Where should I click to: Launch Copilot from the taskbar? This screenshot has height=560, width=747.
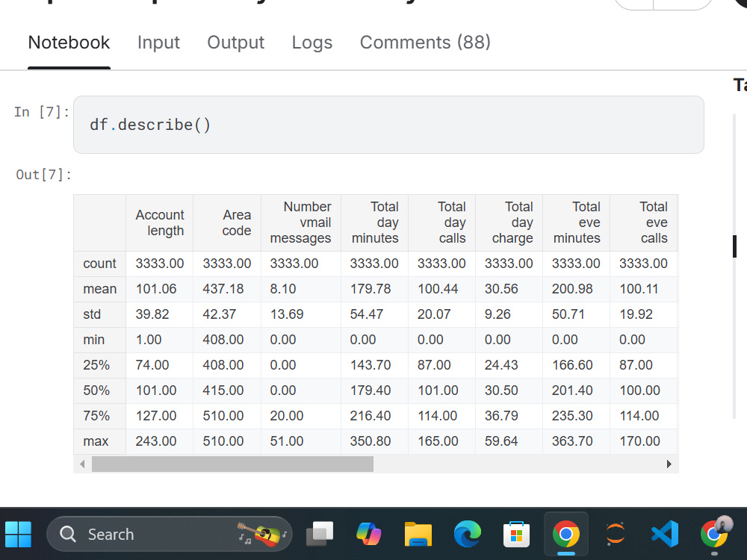[369, 534]
